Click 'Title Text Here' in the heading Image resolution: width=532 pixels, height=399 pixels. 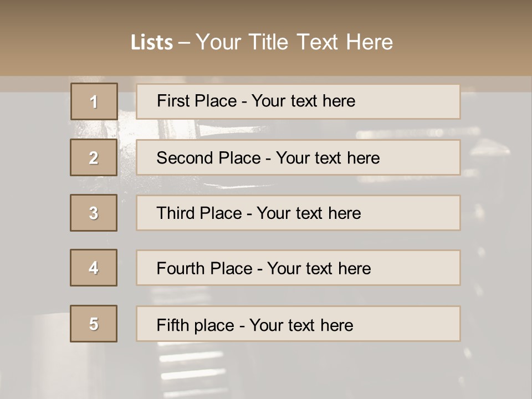coord(321,42)
